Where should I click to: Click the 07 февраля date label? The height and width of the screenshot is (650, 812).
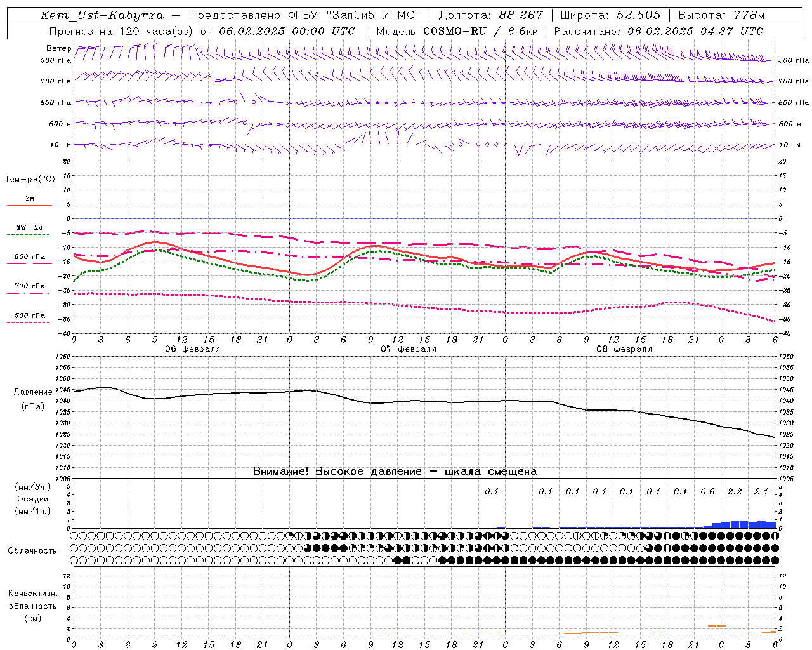coord(409,349)
